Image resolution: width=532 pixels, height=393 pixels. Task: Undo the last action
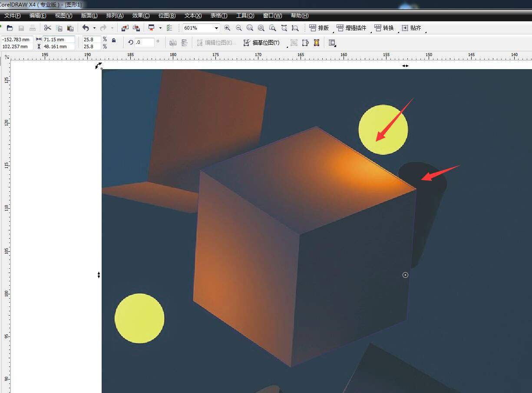click(86, 28)
